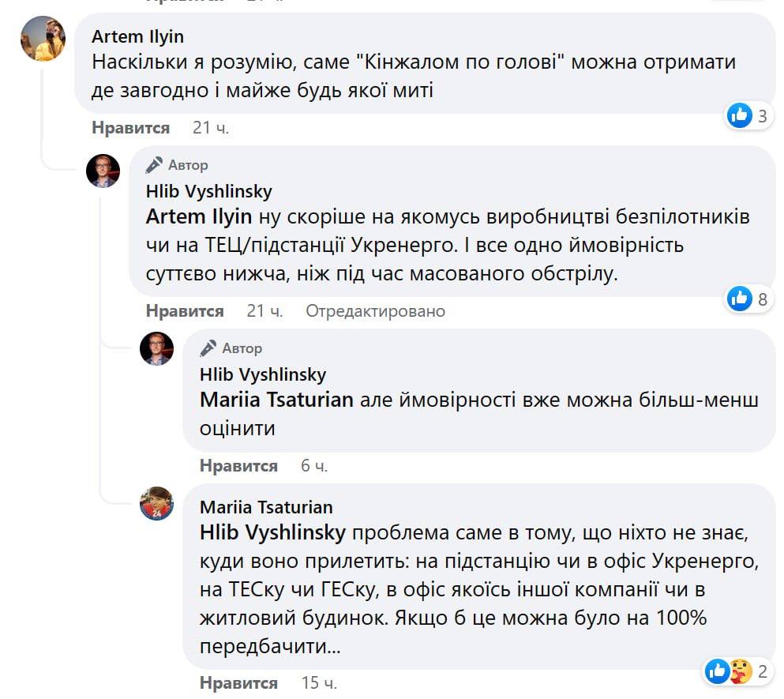
Task: Like Artem Ilyin's comment with Нравится
Action: coord(130,128)
